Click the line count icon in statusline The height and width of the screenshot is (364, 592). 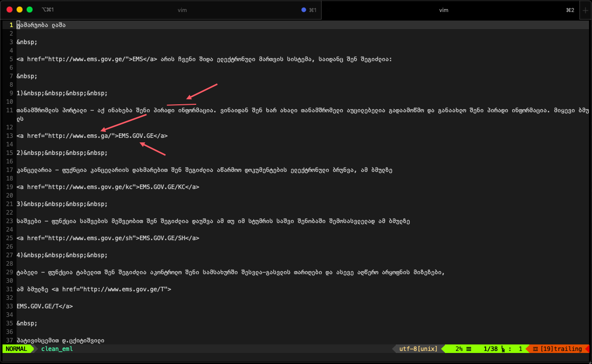pyautogui.click(x=469, y=349)
